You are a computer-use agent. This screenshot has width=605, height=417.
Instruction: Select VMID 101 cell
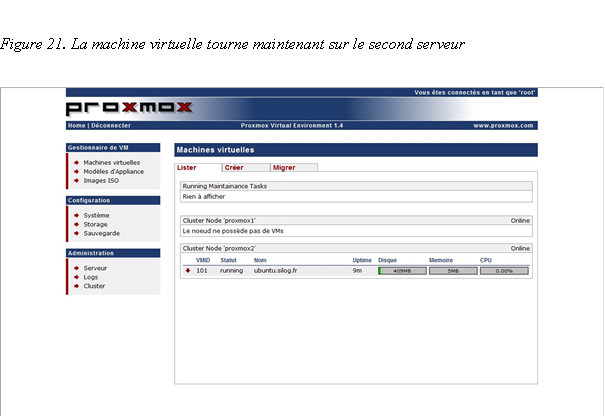point(202,270)
